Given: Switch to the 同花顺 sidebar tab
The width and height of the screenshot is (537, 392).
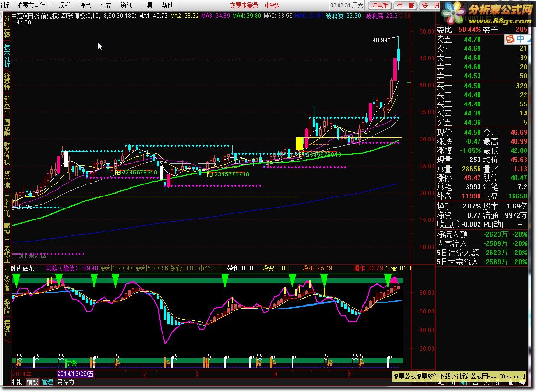Looking at the screenshot, I should click(x=7, y=127).
